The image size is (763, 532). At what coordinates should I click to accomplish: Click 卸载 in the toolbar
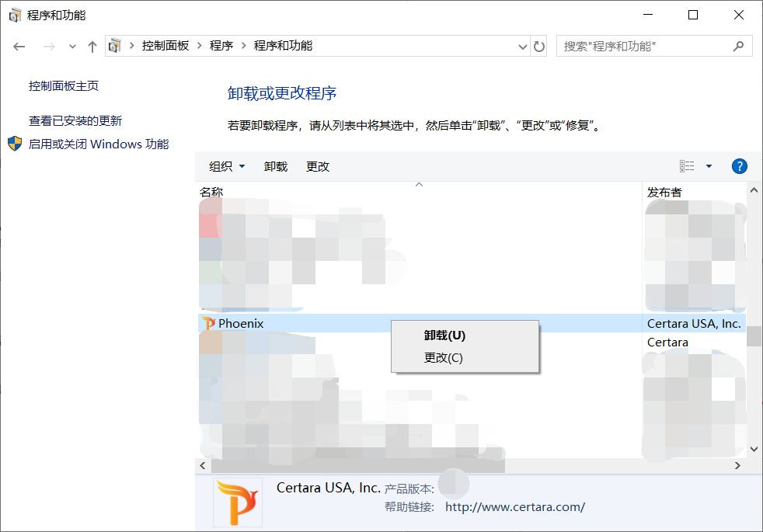click(x=276, y=166)
